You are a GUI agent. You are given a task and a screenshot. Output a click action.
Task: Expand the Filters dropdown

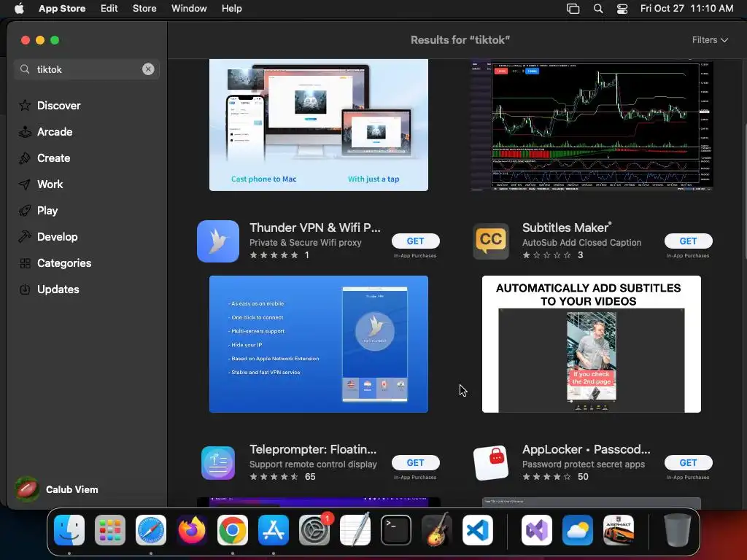click(710, 40)
